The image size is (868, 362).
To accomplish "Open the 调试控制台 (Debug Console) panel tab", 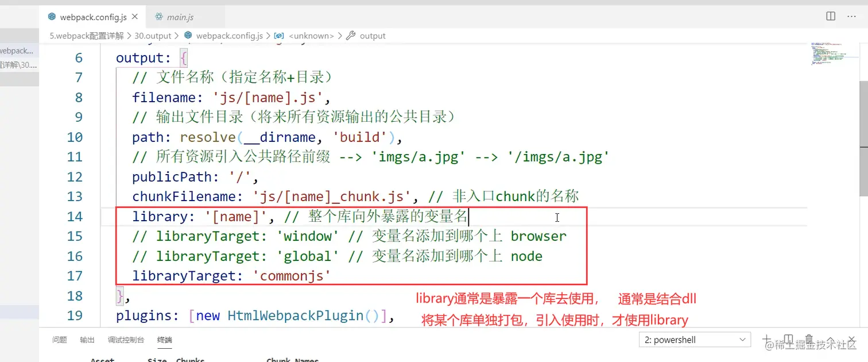I will coord(126,340).
